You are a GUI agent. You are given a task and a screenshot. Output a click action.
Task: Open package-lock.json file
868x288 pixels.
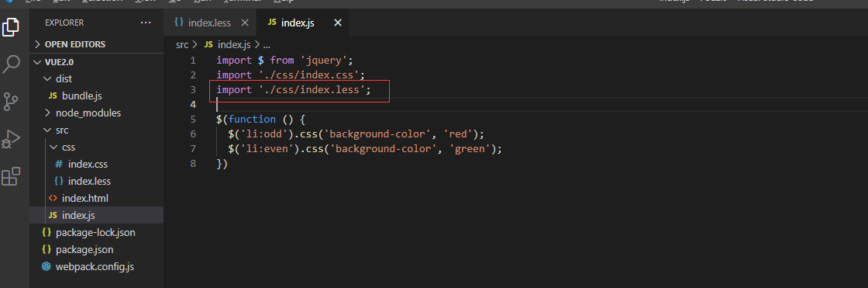pyautogui.click(x=96, y=233)
